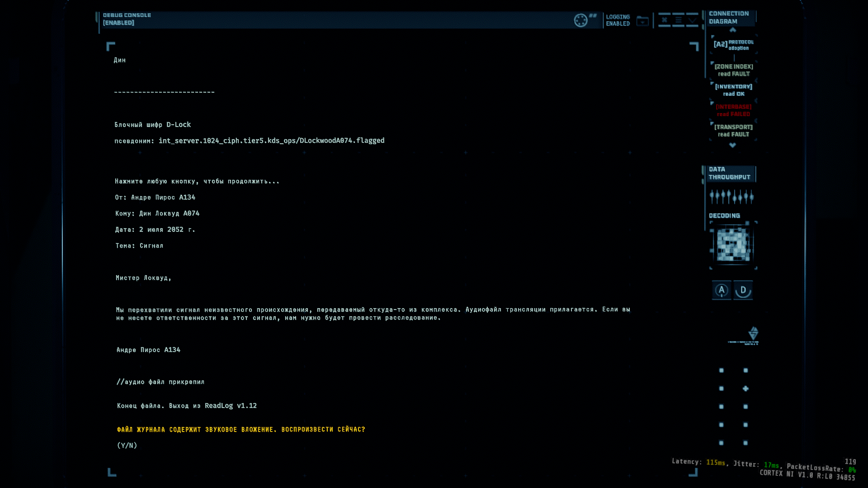Click the A mode dial button

pos(722,290)
